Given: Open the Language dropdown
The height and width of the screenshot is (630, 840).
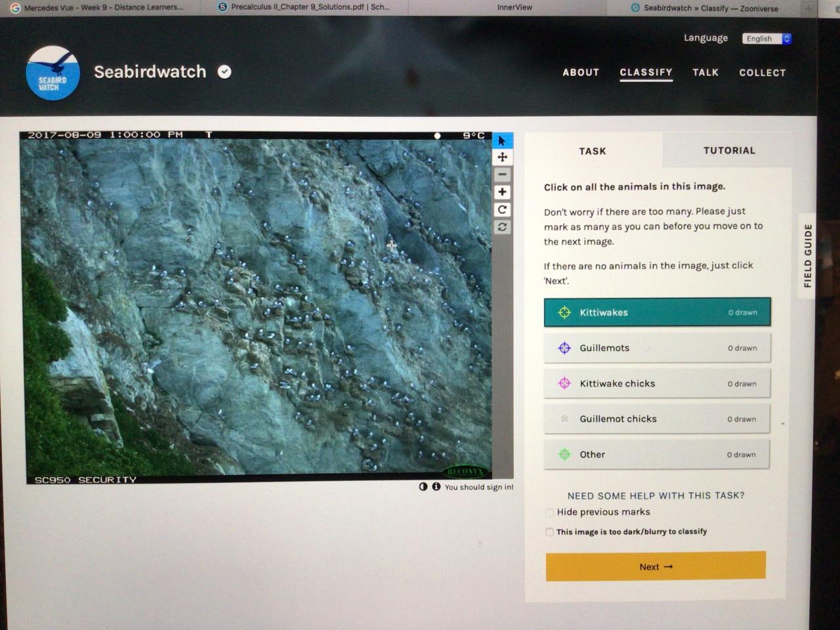Looking at the screenshot, I should [767, 39].
